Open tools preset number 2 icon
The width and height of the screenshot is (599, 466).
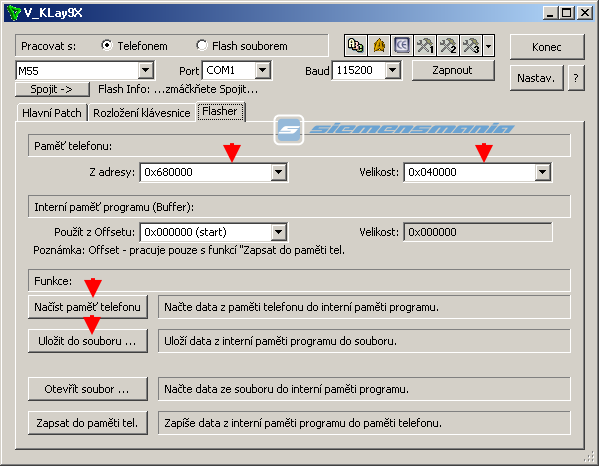pyautogui.click(x=448, y=46)
